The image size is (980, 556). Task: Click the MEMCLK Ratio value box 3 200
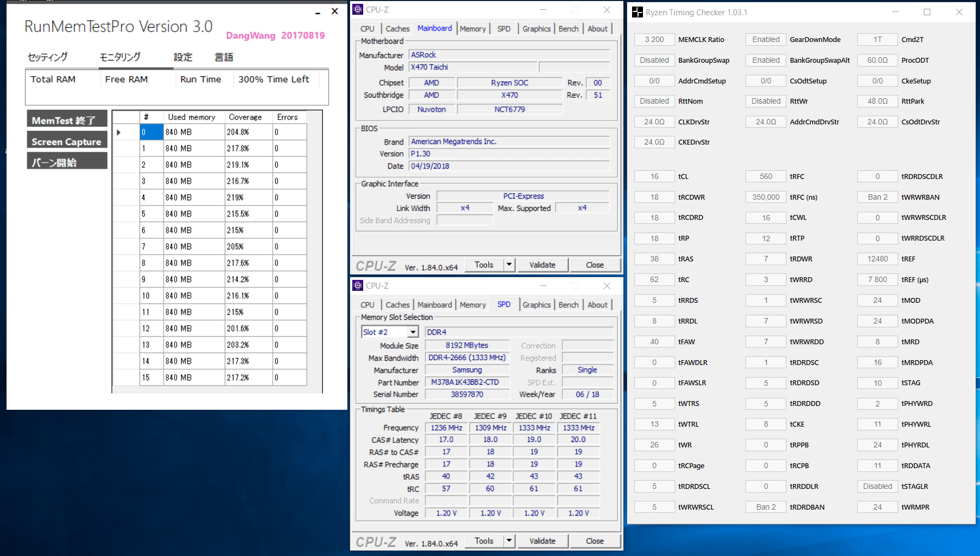(x=654, y=39)
